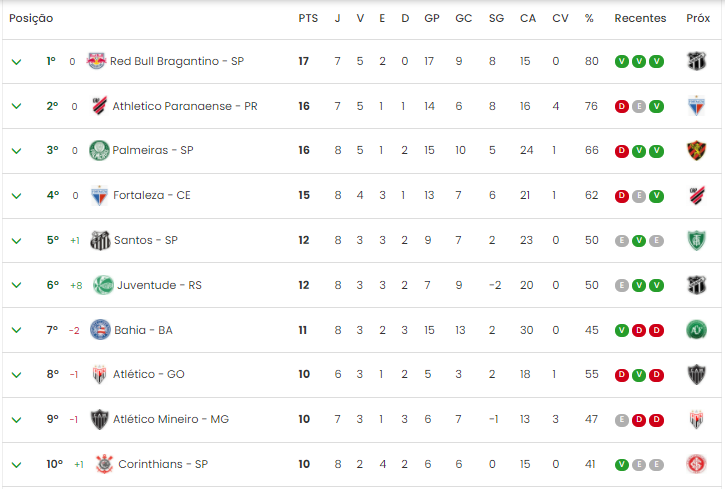Open the Fortaleza - CE team link

152,195
